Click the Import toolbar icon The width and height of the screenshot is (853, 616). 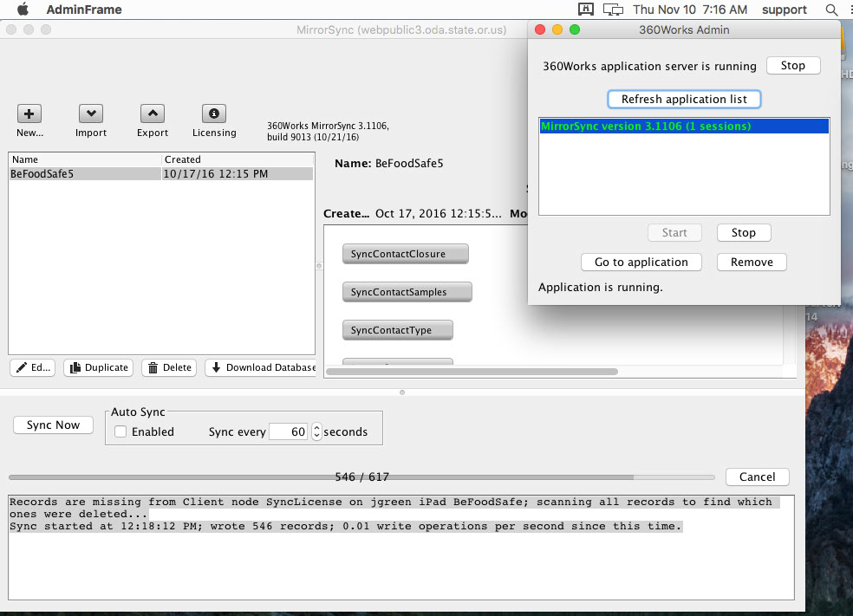pos(91,113)
